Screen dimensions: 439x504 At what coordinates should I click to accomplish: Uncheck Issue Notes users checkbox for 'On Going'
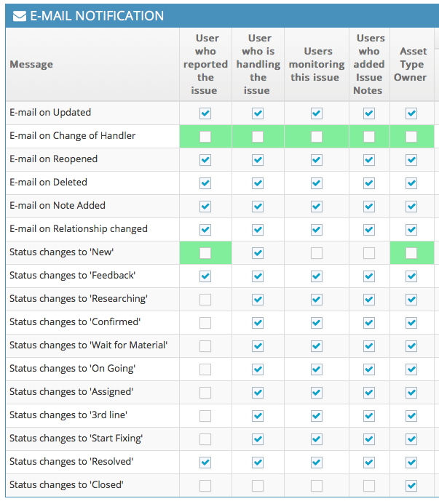pyautogui.click(x=369, y=369)
